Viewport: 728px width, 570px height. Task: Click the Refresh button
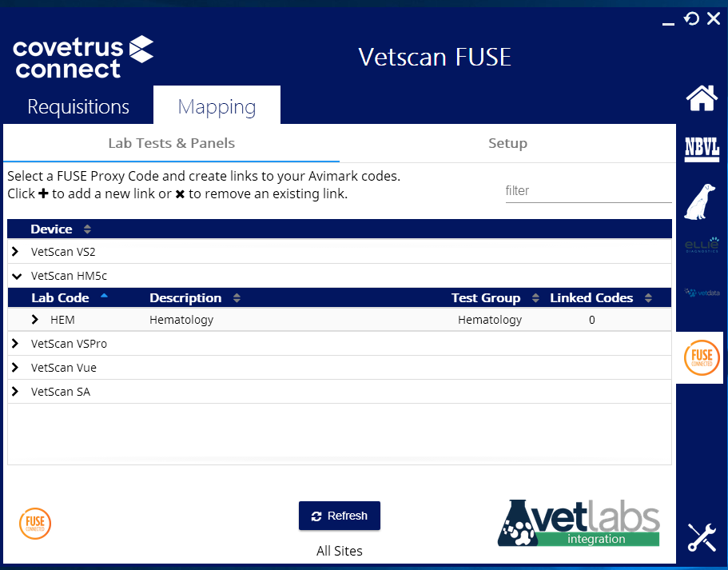click(340, 516)
